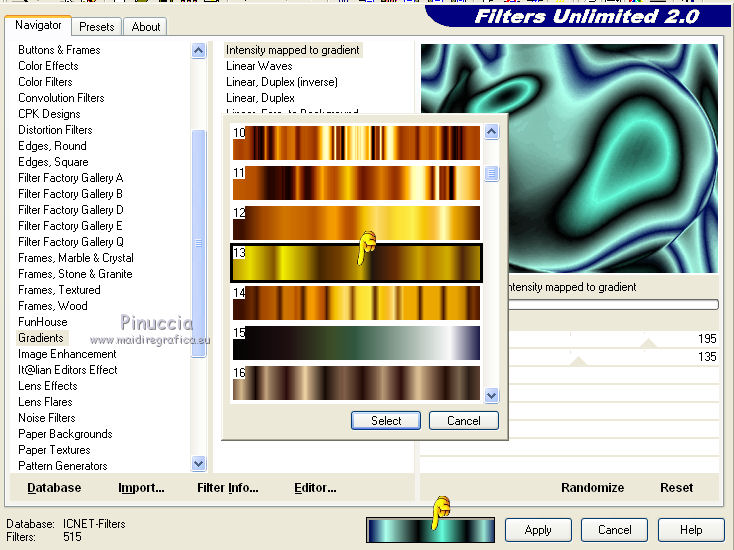
Task: Click the Randomize button
Action: tap(592, 488)
